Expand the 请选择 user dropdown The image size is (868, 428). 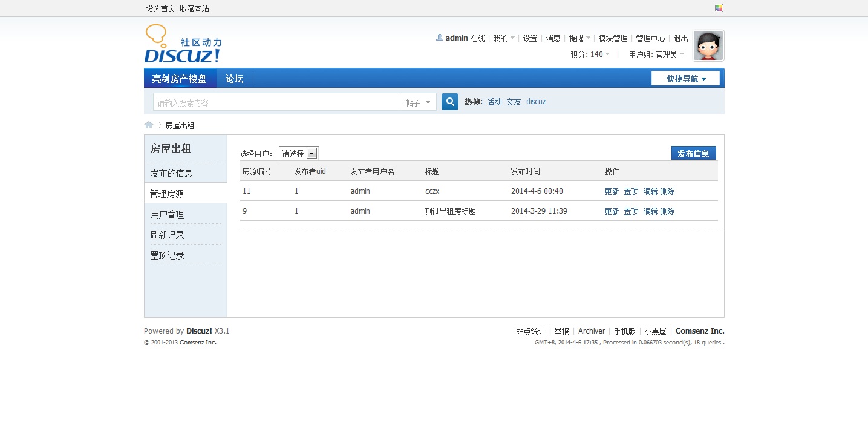coord(298,154)
